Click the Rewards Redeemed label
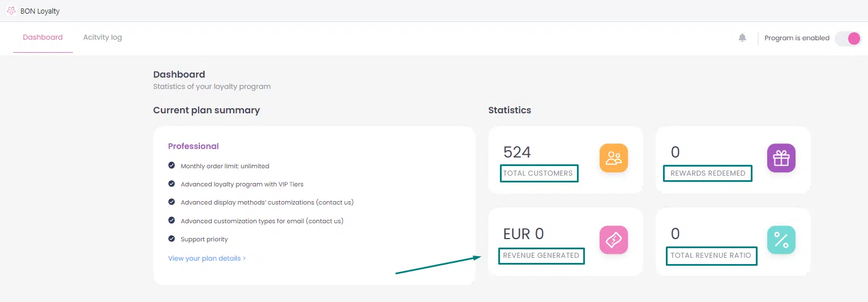The height and width of the screenshot is (302, 868). 708,173
